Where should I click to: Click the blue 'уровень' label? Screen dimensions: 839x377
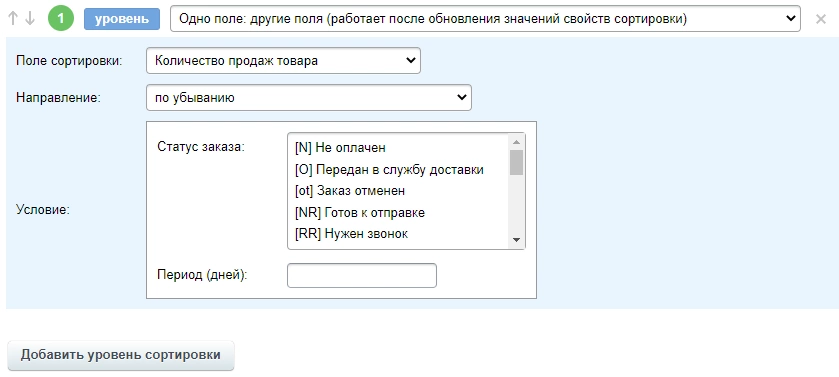[122, 19]
